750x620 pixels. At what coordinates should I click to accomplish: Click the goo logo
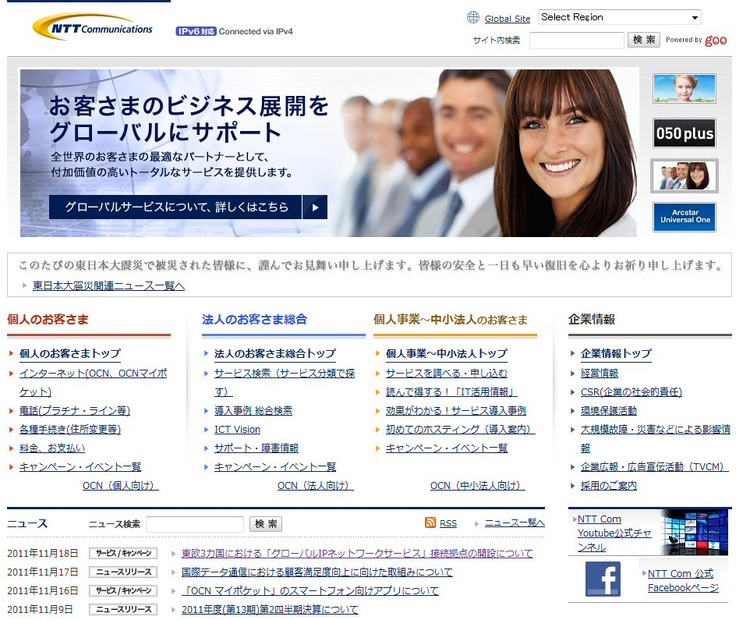click(x=715, y=40)
